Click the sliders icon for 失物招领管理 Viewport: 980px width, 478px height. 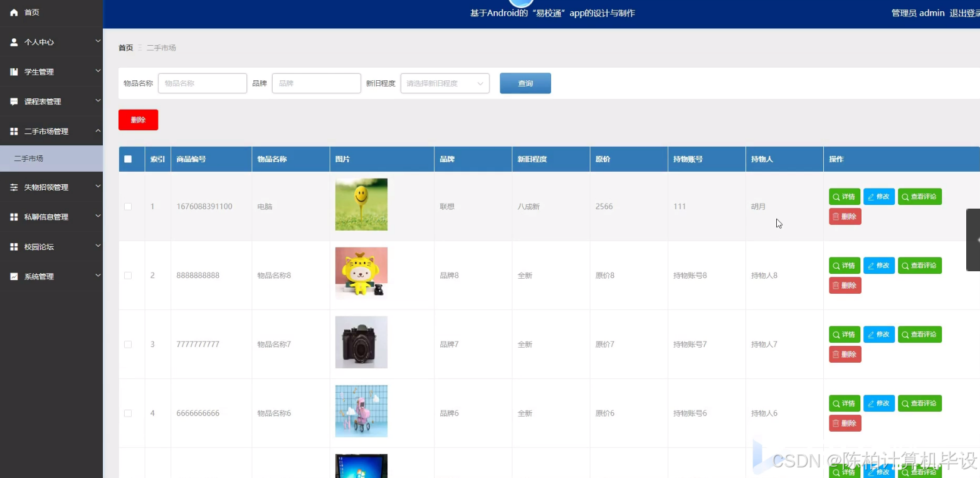tap(14, 187)
